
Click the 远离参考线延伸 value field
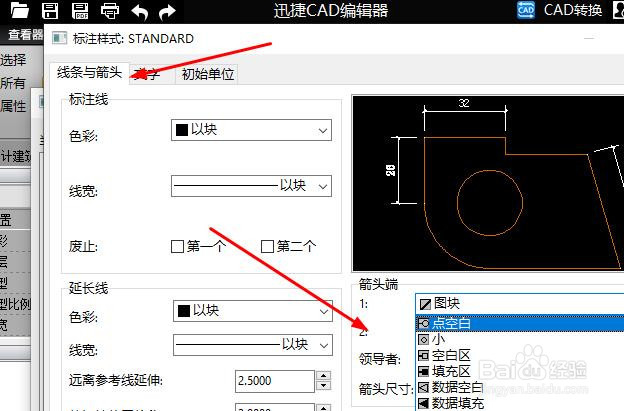pos(275,381)
